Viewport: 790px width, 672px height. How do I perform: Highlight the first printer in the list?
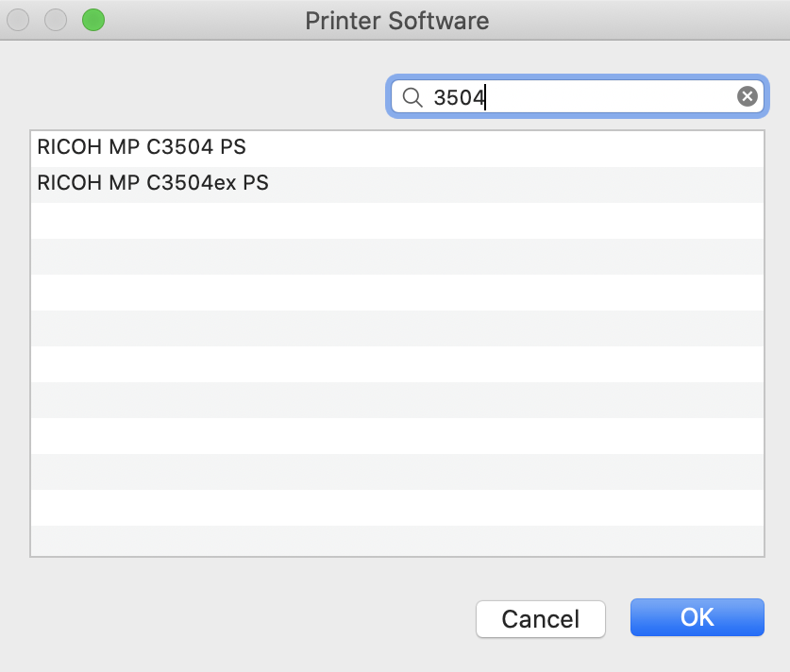pyautogui.click(x=142, y=147)
